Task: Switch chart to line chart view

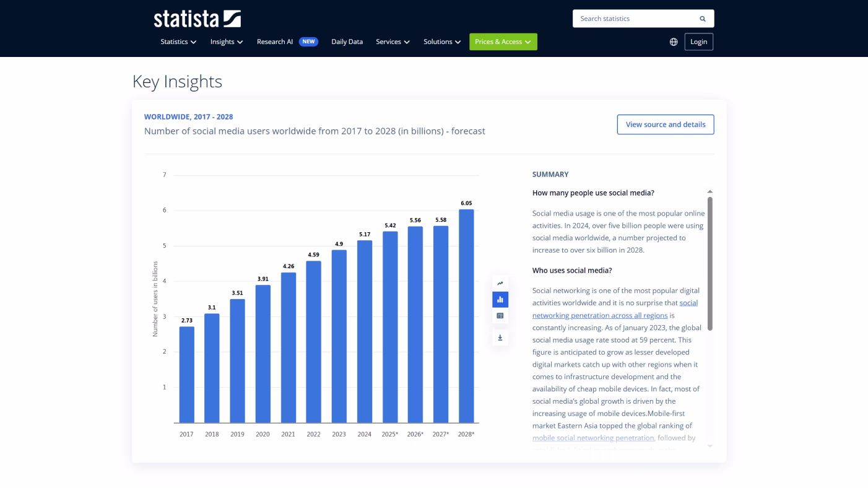Action: (500, 282)
